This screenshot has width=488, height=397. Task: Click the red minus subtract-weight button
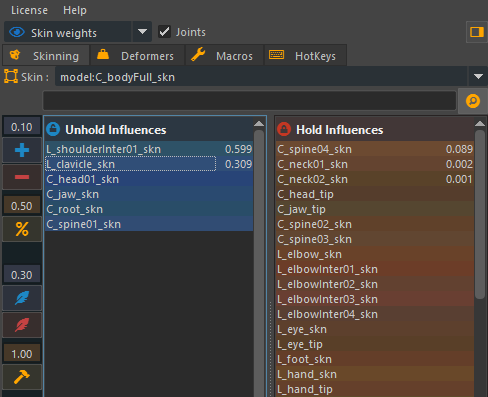pyautogui.click(x=22, y=177)
